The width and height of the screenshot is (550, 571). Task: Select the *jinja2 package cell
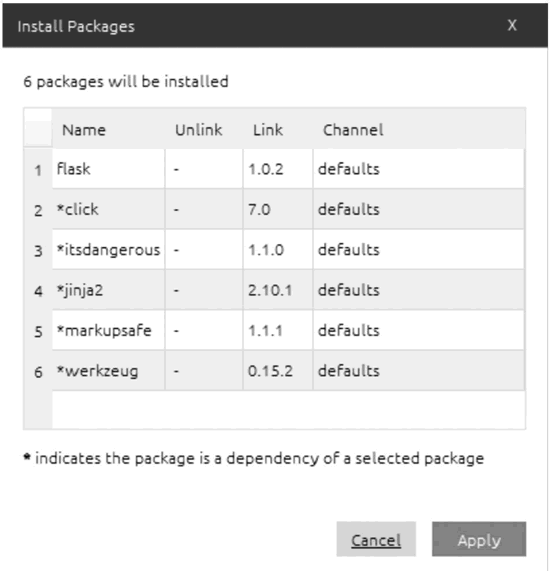coord(109,290)
